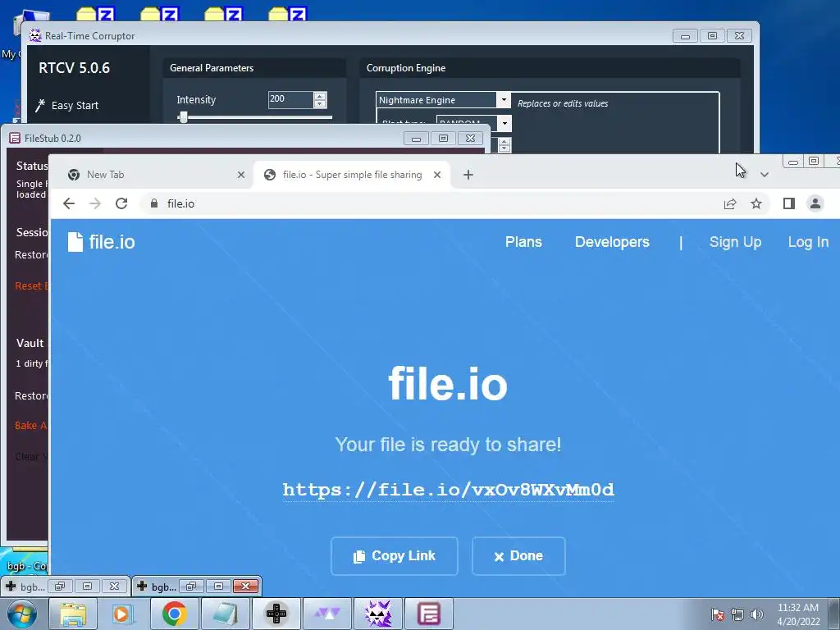Click the purple triangles taskbar icon
The height and width of the screenshot is (630, 840).
(326, 614)
